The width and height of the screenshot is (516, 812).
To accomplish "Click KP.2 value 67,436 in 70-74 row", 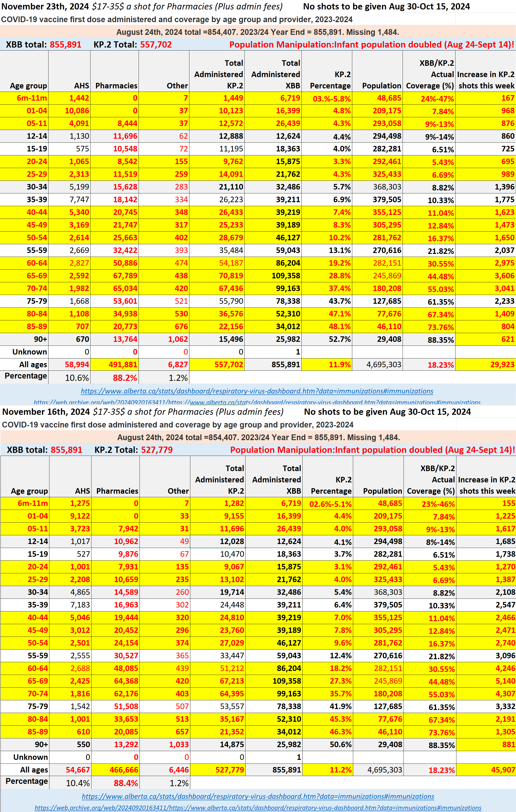I will [217, 289].
